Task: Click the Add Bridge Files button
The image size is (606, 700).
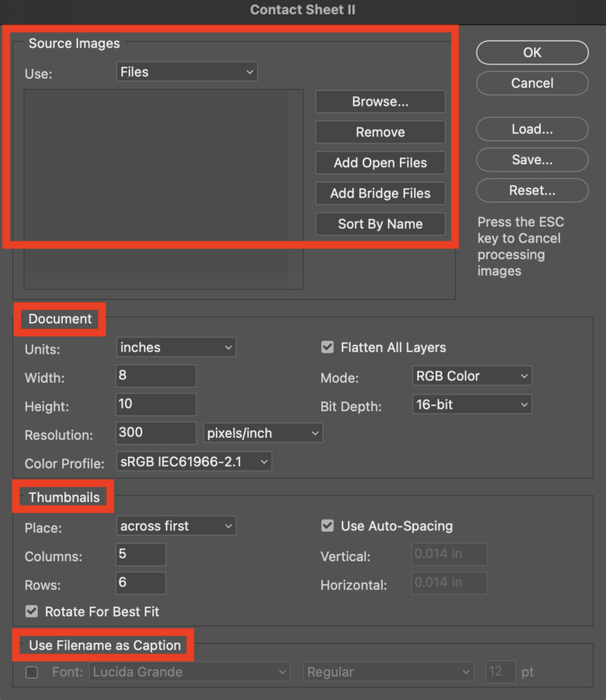Action: (380, 194)
